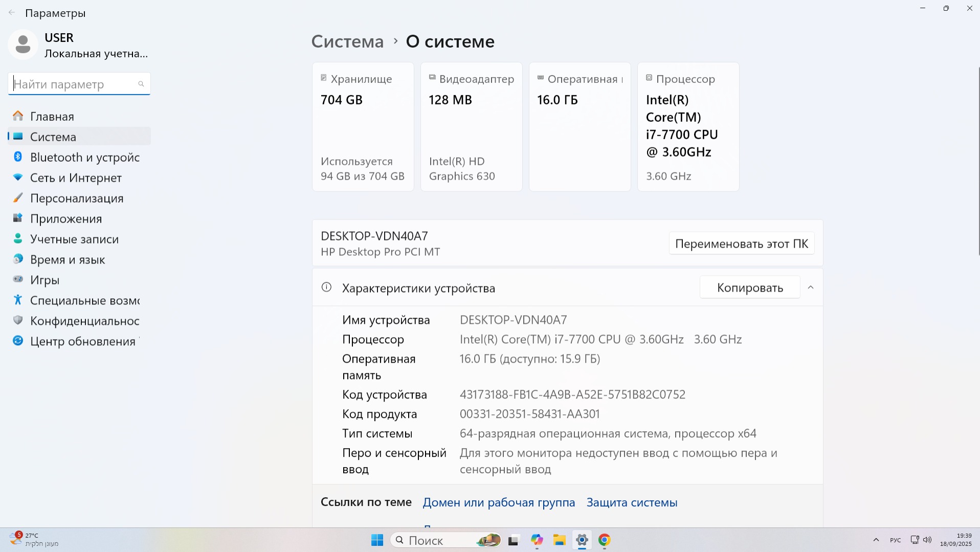Open Network and Internet section

coord(76,178)
